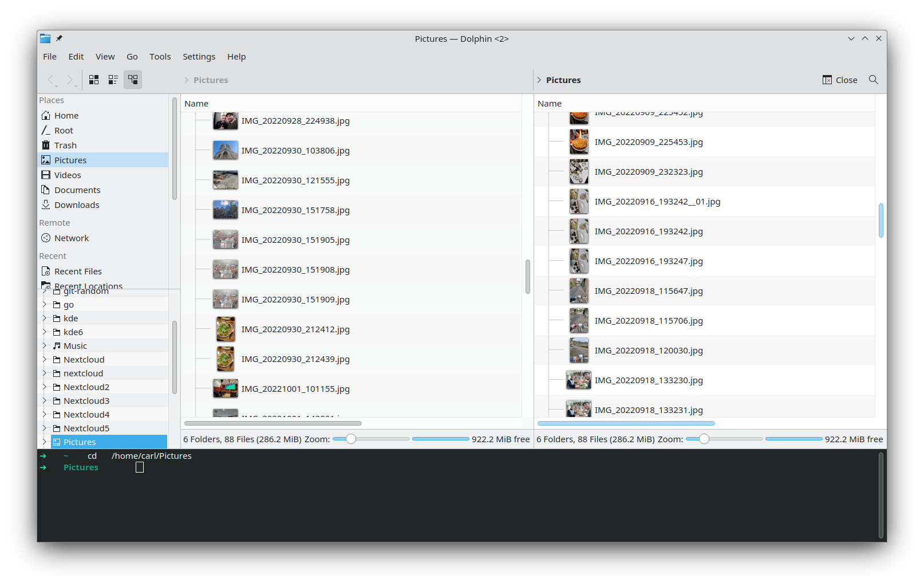Select IMG_20220930_212412.jpg thumbnail
The width and height of the screenshot is (924, 586).
tap(226, 329)
